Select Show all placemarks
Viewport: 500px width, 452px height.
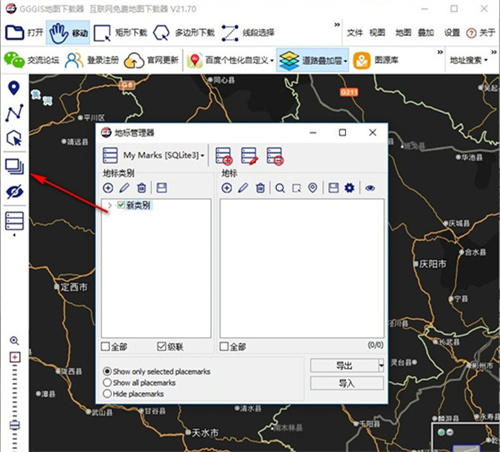[x=107, y=382]
